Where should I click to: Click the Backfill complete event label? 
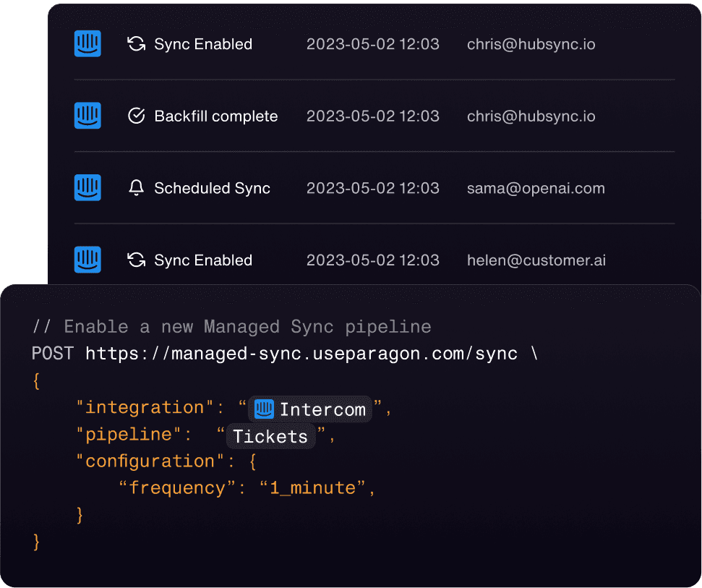coord(215,116)
